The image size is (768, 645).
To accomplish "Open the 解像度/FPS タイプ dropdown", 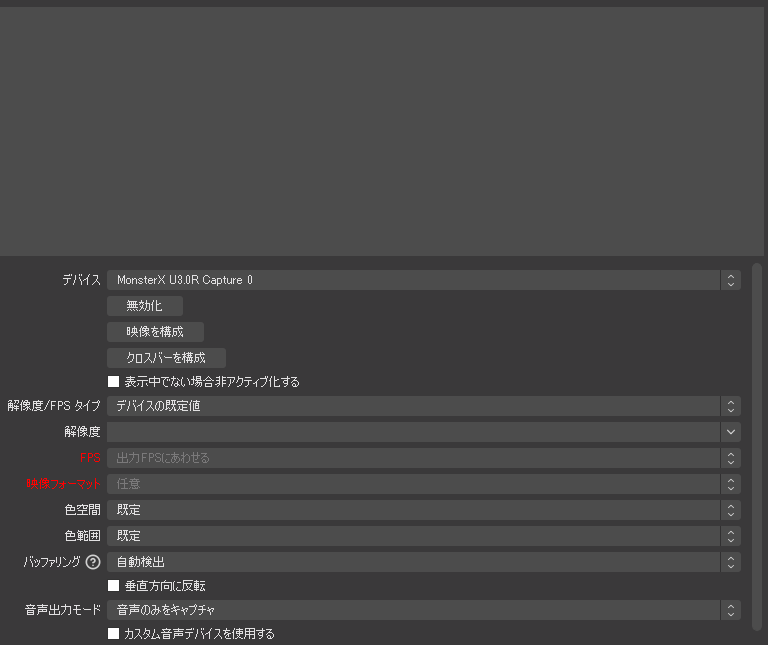I will click(x=424, y=406).
